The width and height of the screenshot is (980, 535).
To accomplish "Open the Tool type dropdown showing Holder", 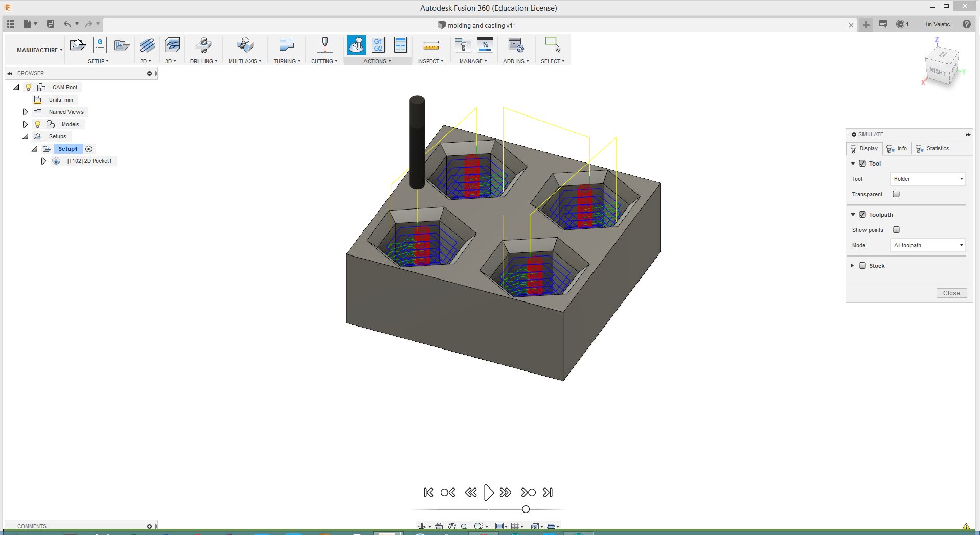I will [x=928, y=179].
